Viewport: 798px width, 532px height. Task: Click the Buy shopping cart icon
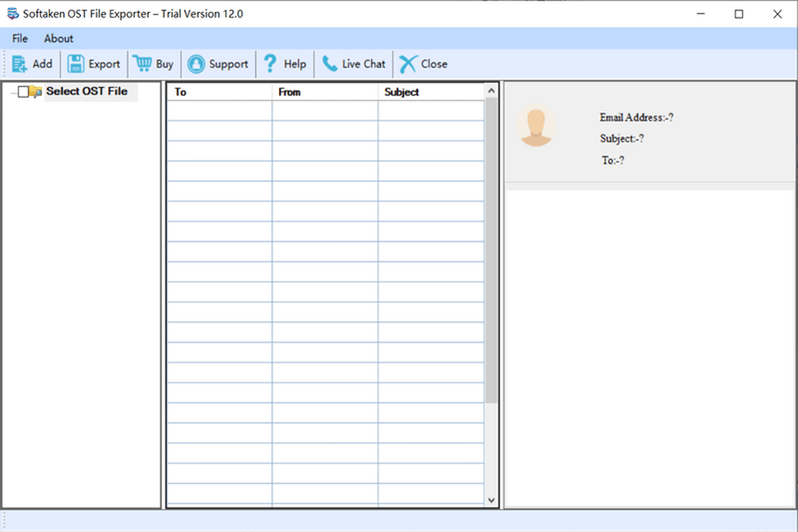(x=142, y=63)
